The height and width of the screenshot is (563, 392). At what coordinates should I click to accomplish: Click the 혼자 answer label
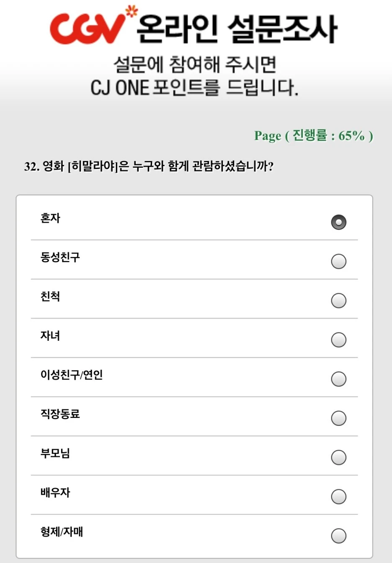coord(50,218)
